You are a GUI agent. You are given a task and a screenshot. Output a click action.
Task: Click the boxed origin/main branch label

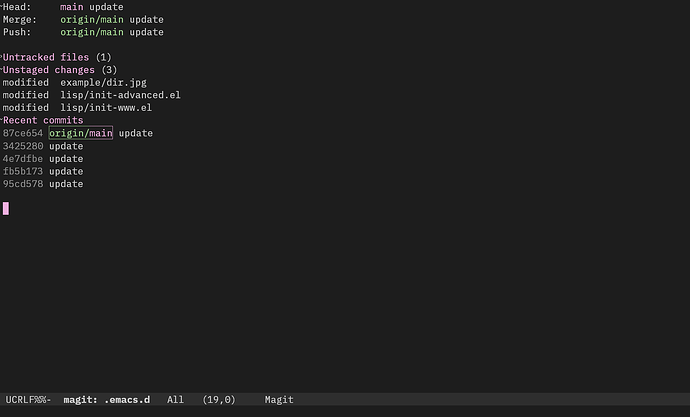pos(81,133)
